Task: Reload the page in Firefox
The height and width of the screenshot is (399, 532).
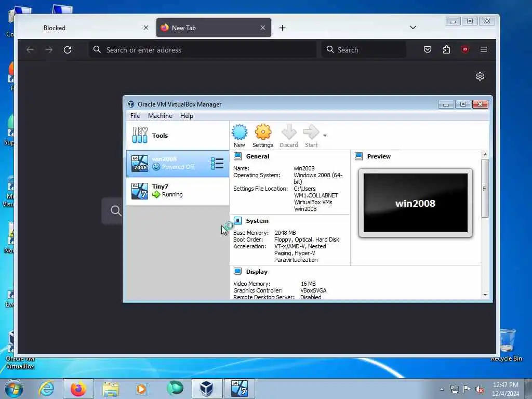Action: (68, 50)
